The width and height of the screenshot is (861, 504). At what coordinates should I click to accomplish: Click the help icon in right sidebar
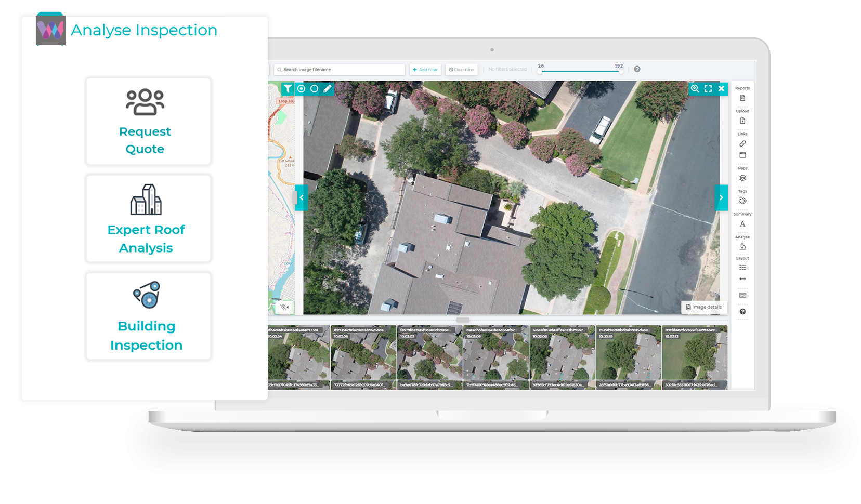click(742, 312)
